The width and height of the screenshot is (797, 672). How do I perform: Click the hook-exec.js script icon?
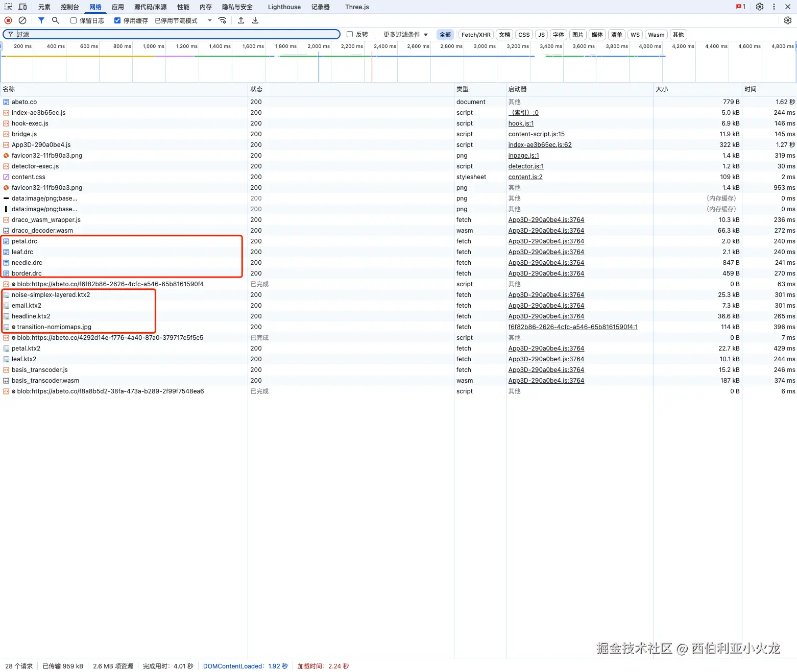point(6,123)
